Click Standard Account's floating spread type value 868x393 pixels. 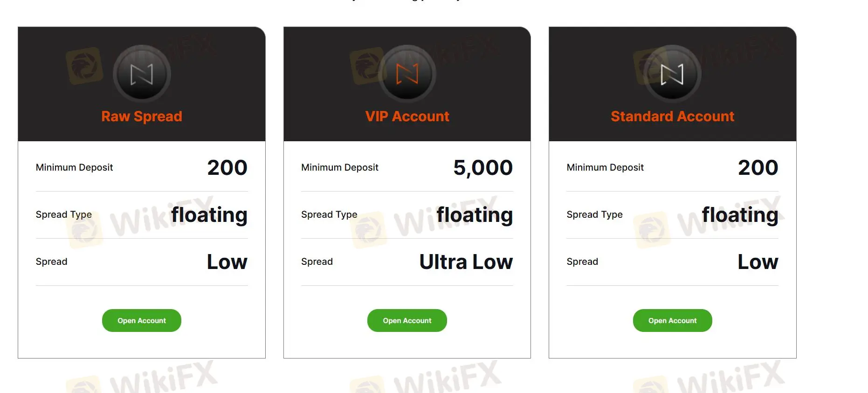coord(740,215)
